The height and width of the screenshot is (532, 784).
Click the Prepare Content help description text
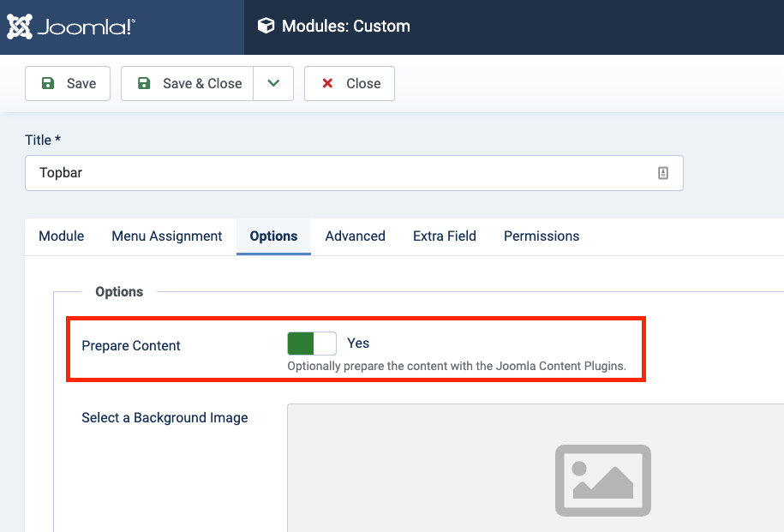457,366
